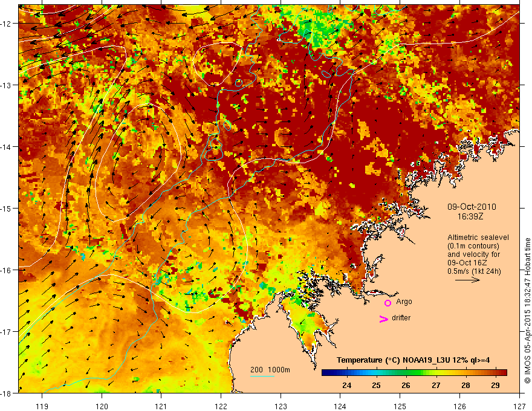Click the Argo legend label
This screenshot has height=411, width=532.
click(404, 302)
